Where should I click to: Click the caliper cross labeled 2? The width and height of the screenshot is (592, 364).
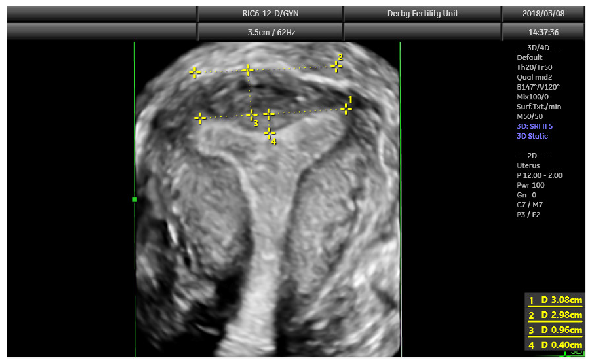(336, 66)
